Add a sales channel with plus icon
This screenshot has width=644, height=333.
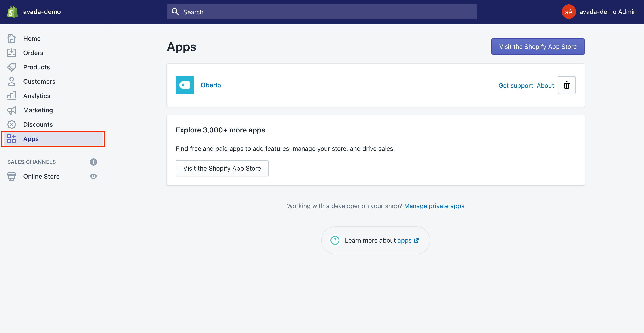pyautogui.click(x=93, y=162)
